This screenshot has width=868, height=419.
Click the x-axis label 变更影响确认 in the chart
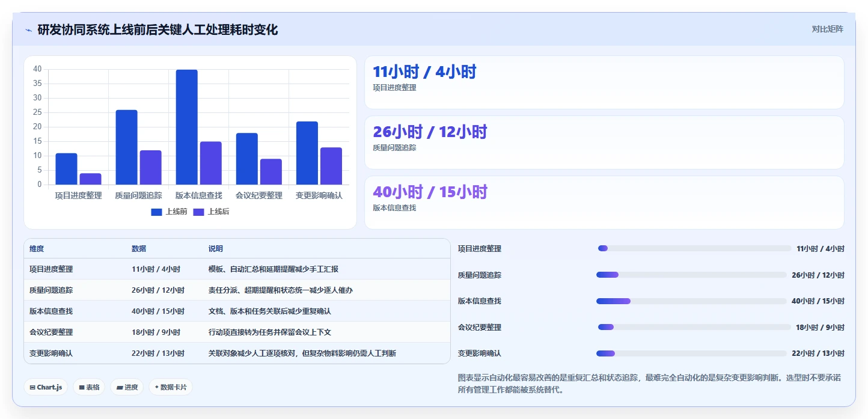coord(319,195)
